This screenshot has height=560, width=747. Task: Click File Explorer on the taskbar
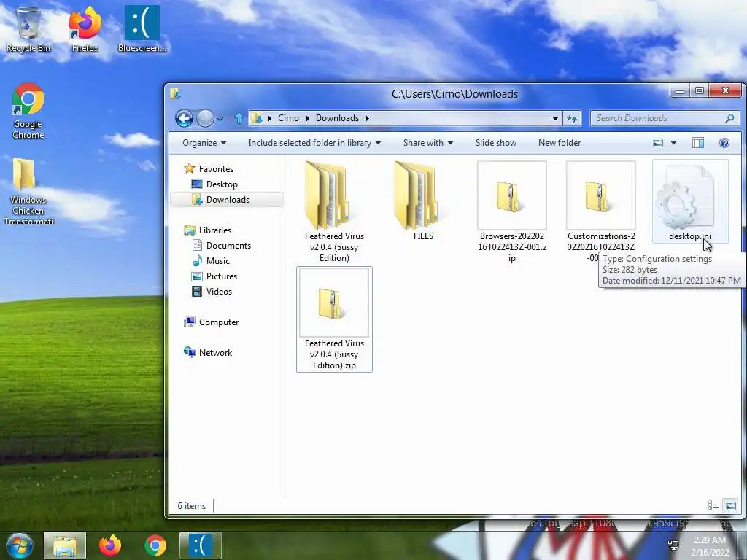[65, 545]
